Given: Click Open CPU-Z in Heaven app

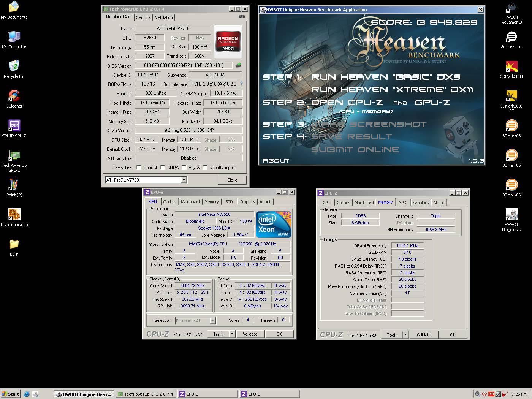Looking at the screenshot, I should coord(347,102).
